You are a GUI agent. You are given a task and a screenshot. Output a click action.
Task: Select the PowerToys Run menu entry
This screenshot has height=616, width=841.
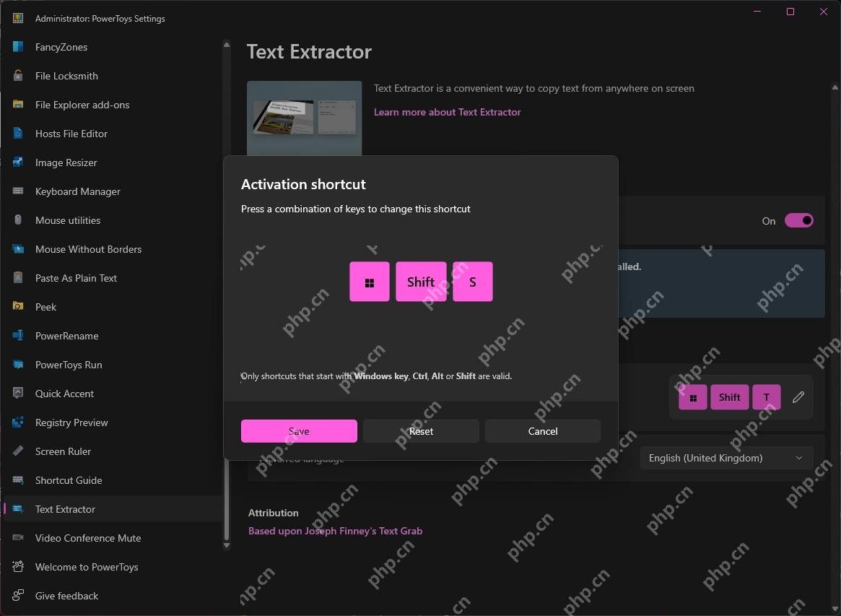pyautogui.click(x=69, y=365)
